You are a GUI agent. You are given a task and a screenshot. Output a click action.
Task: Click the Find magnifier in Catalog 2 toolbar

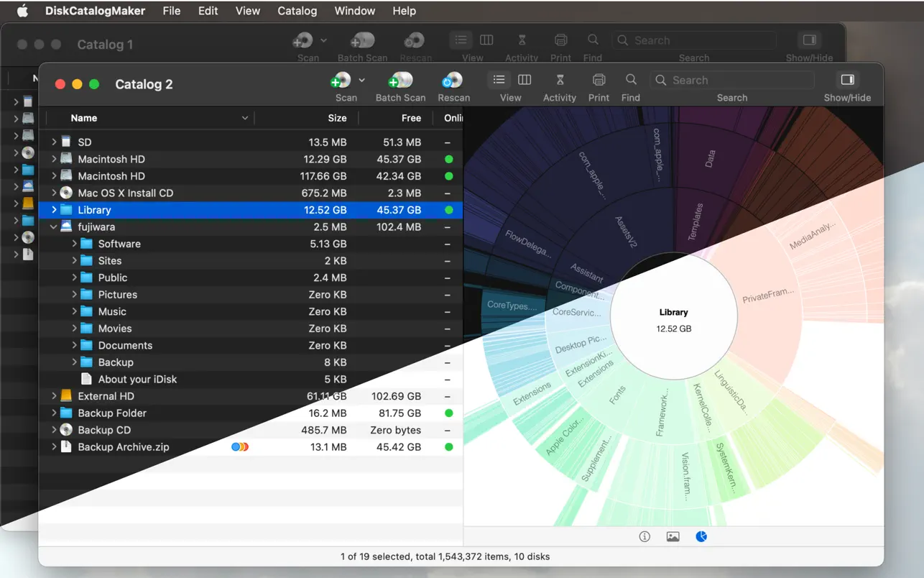point(631,80)
